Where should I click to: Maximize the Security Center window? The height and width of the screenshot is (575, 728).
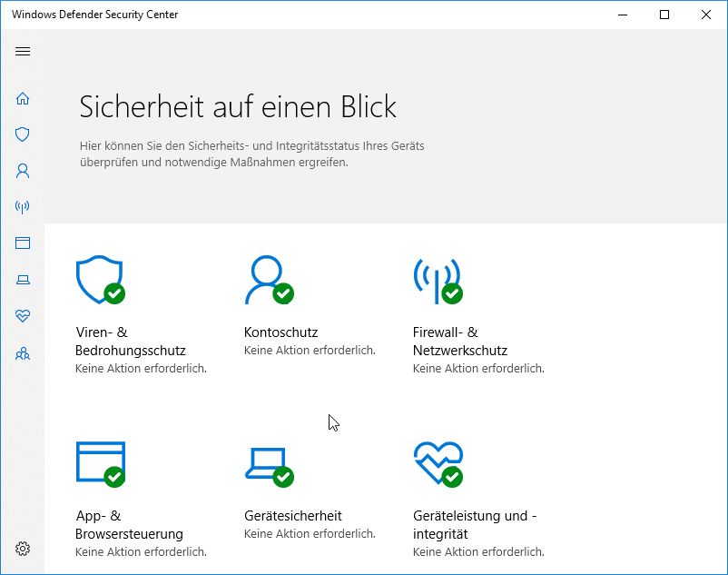[664, 15]
